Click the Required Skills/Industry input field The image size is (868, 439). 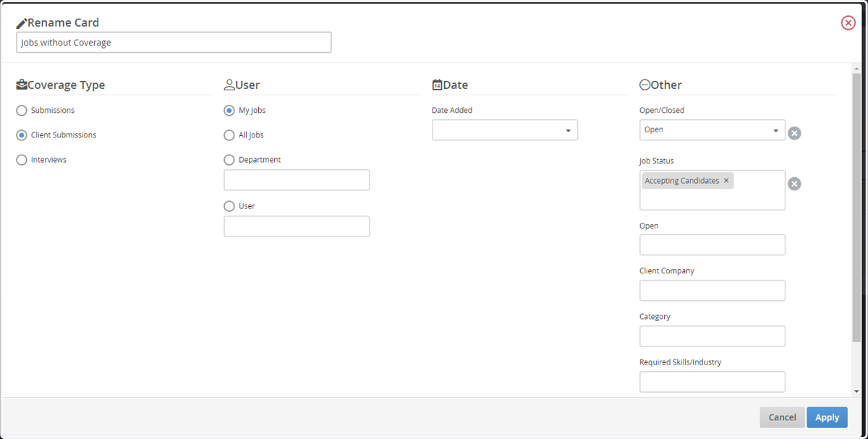[x=712, y=382]
